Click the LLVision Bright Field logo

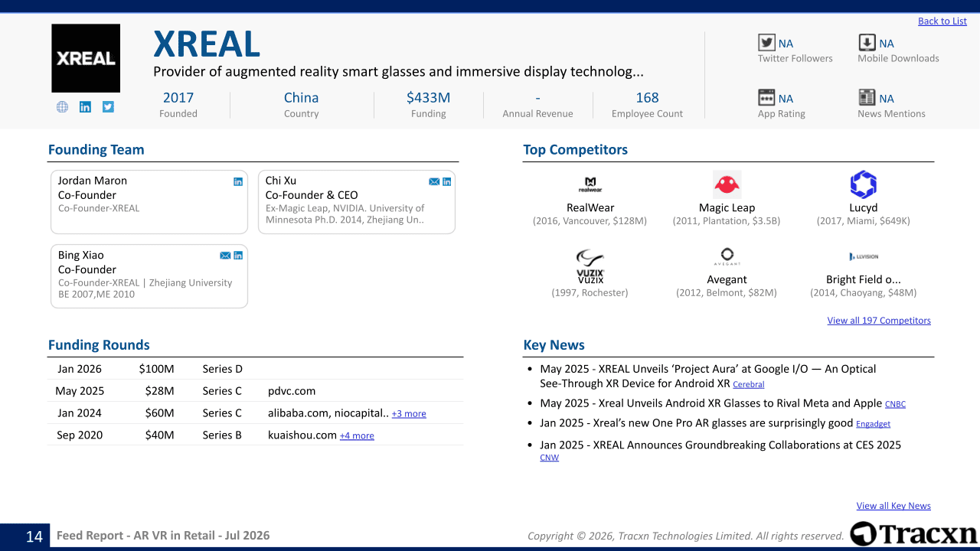pos(863,256)
